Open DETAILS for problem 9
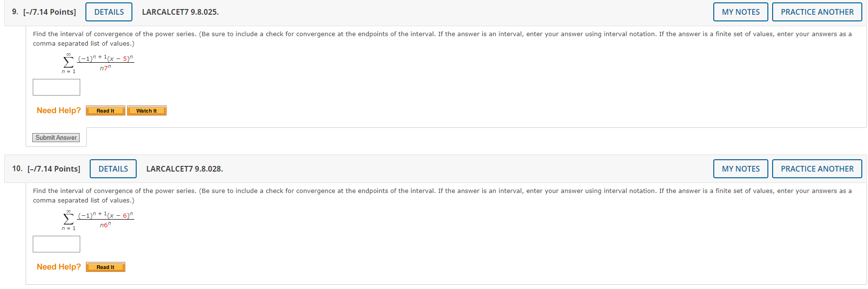868x289 pixels. coord(108,12)
